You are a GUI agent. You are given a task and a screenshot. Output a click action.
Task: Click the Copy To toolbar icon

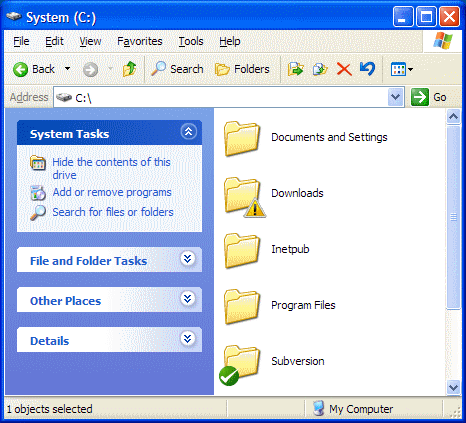click(x=320, y=69)
